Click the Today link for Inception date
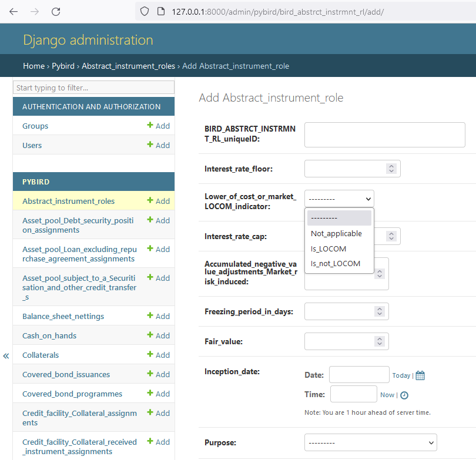The height and width of the screenshot is (460, 476). coord(401,375)
